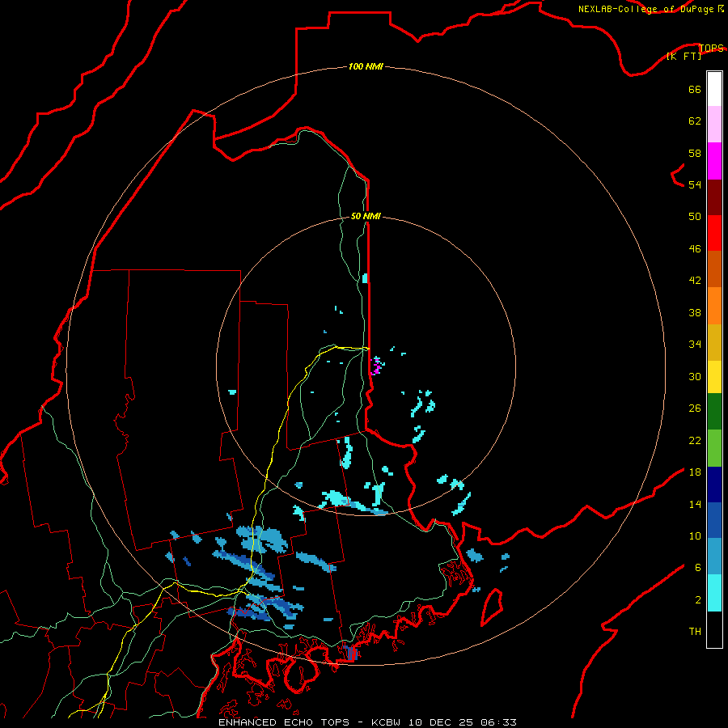This screenshot has height=728, width=728.
Task: Click the gold legend swatch
Action: pyautogui.click(x=714, y=342)
